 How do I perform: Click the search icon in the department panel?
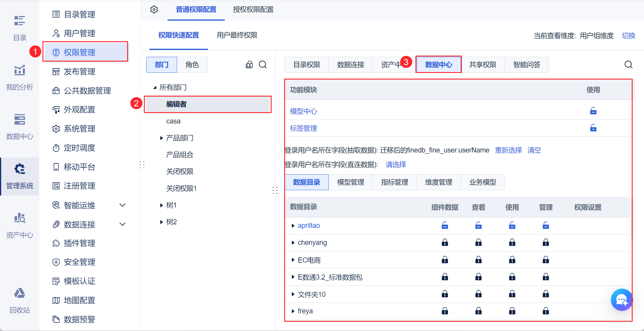pyautogui.click(x=263, y=65)
